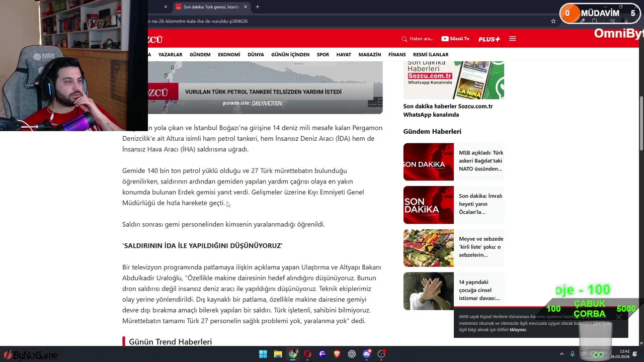
Task: Switch to Google Chrome in taskbar
Action: point(292,354)
